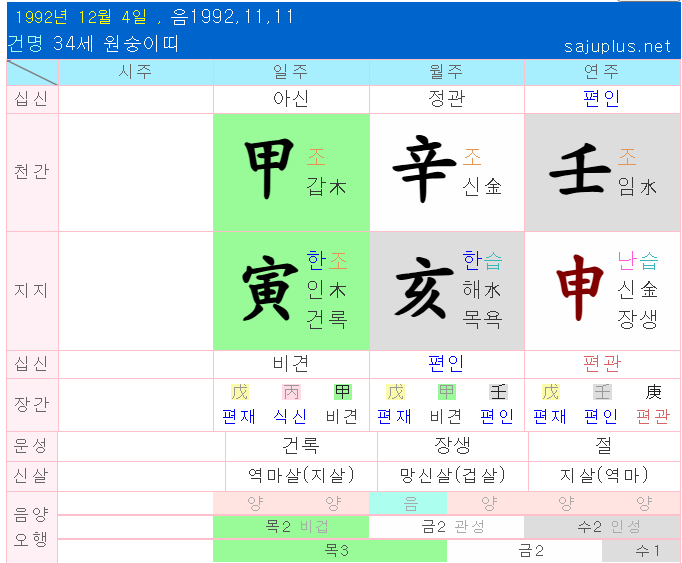This screenshot has width=682, height=563.
Task: Open the sajuplus.net link in the header
Action: click(617, 47)
